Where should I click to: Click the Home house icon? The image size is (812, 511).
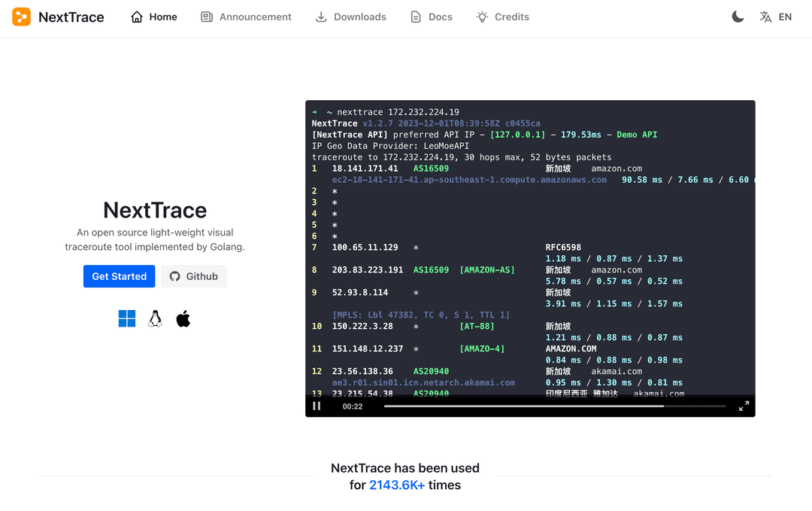click(x=135, y=17)
